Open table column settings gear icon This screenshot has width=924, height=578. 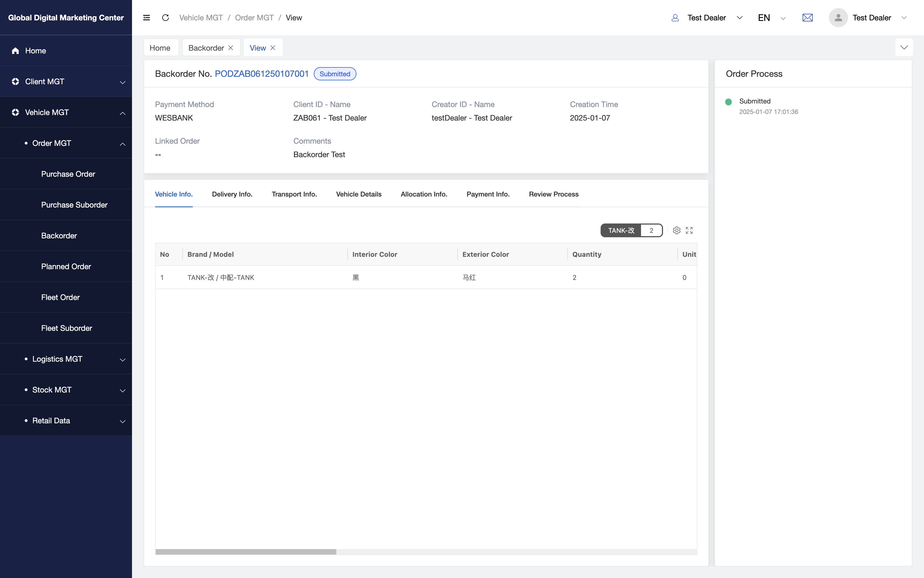point(676,230)
